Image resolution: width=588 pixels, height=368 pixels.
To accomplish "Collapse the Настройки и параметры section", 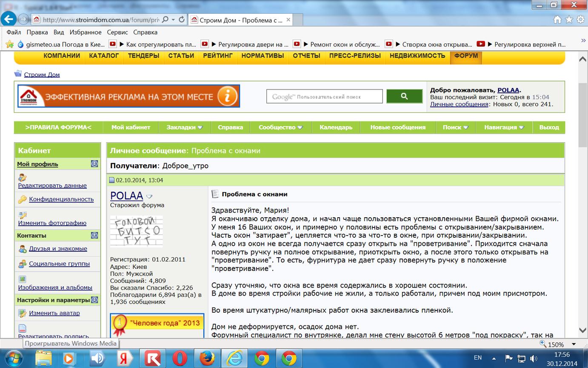I will click(94, 300).
